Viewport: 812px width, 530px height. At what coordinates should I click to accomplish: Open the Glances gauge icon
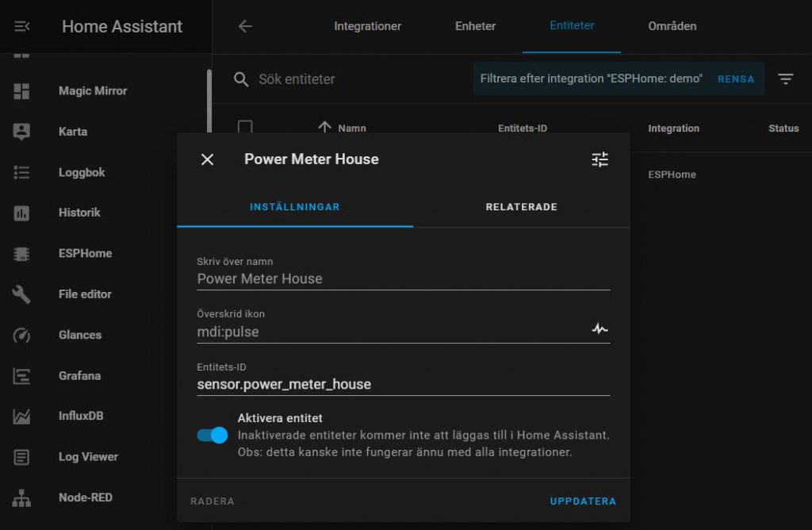21,335
